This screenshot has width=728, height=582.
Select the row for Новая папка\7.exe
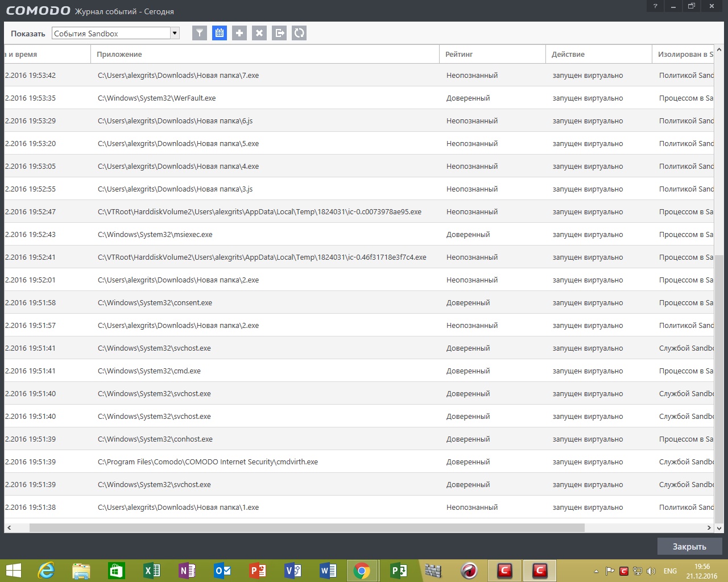359,75
